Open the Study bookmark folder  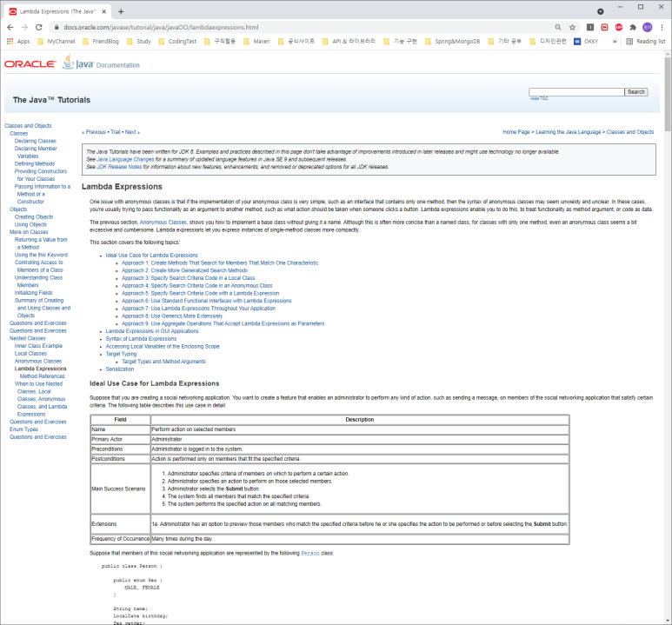point(139,41)
